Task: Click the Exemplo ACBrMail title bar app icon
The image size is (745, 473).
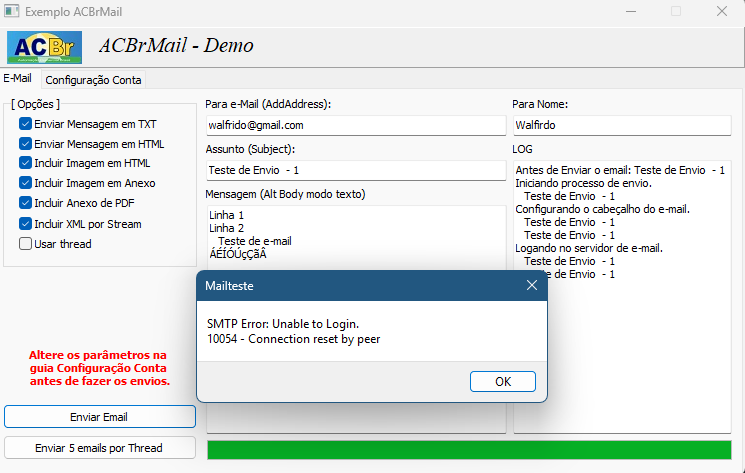Action: (11, 11)
